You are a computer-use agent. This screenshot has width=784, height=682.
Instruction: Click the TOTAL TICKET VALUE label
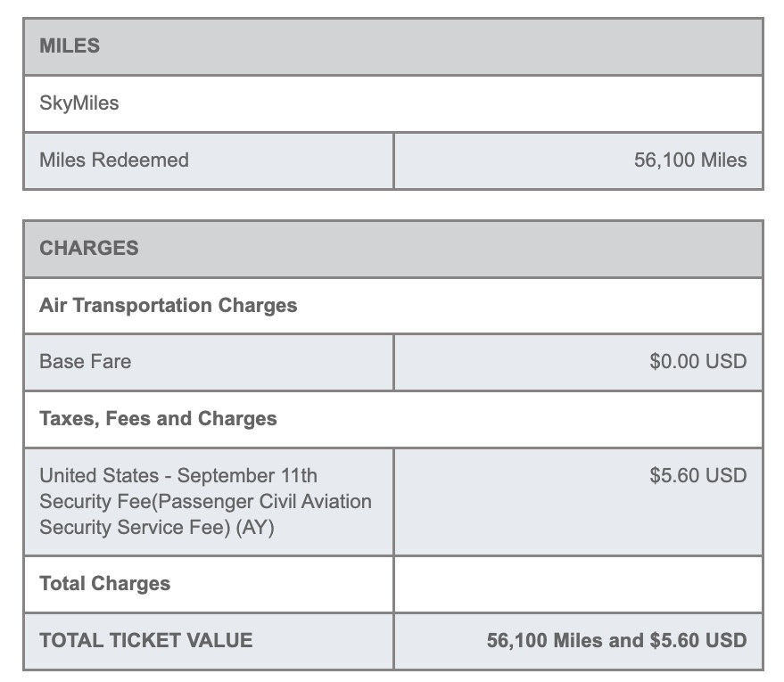146,640
